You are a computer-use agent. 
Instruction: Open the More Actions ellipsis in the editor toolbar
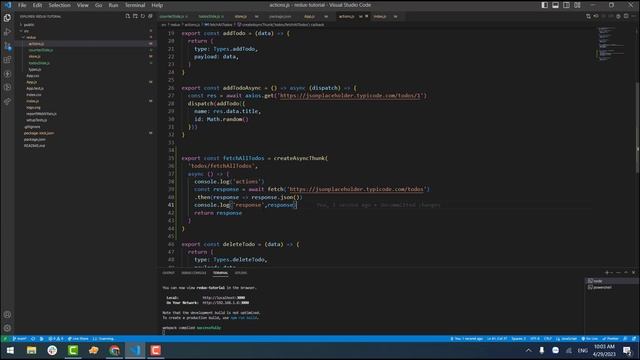633,16
